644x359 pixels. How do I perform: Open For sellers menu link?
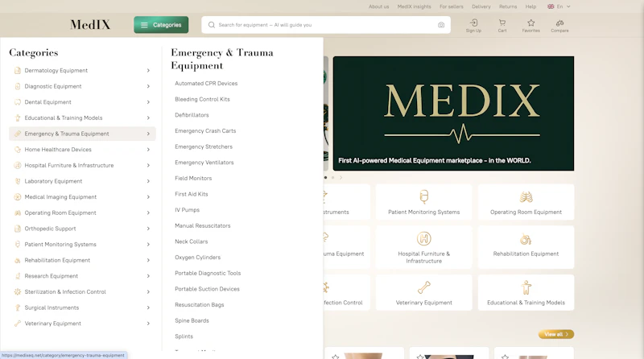click(x=452, y=6)
